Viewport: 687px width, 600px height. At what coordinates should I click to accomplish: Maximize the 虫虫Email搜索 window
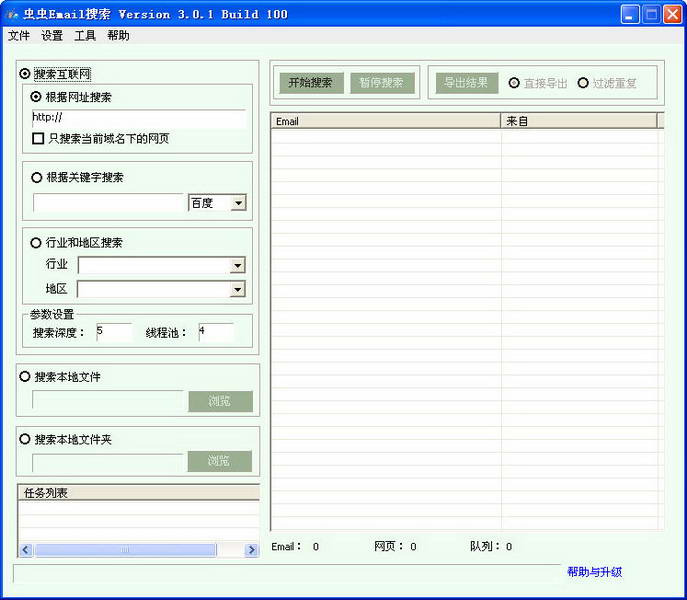(652, 14)
